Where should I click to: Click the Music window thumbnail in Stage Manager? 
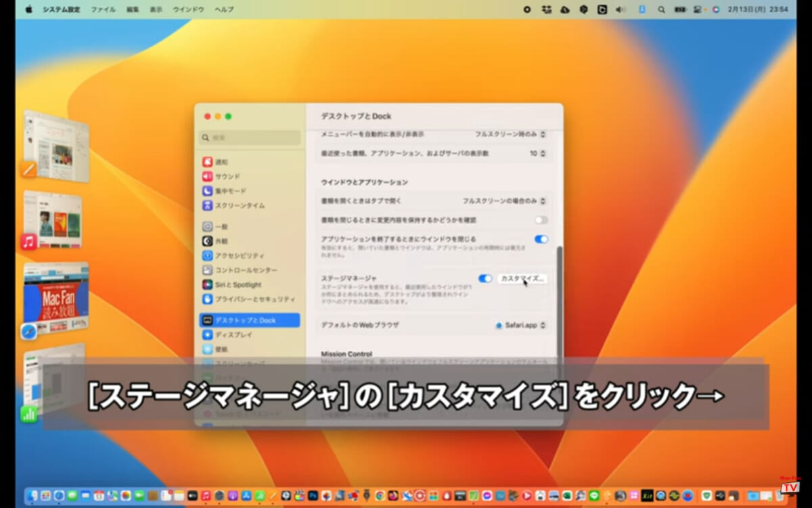(x=53, y=220)
